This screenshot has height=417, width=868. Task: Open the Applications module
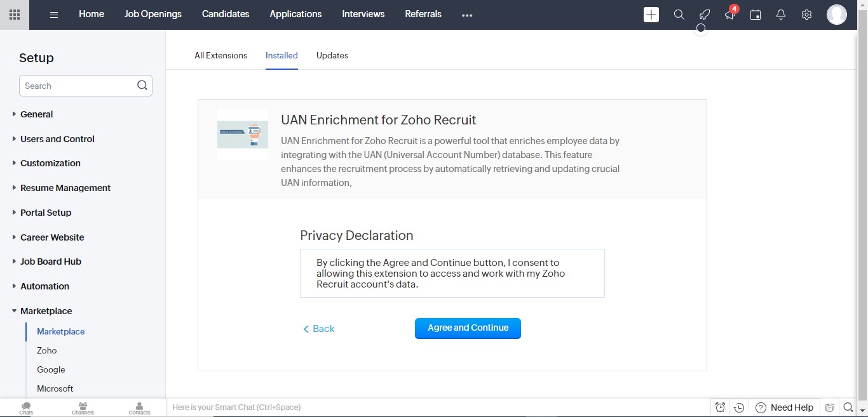coord(295,14)
